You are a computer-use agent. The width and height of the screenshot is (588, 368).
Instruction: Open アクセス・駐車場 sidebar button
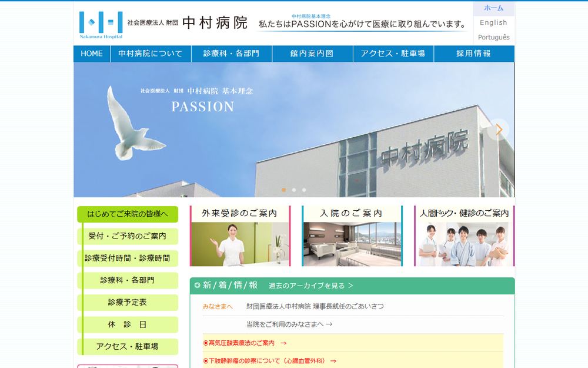(x=128, y=347)
